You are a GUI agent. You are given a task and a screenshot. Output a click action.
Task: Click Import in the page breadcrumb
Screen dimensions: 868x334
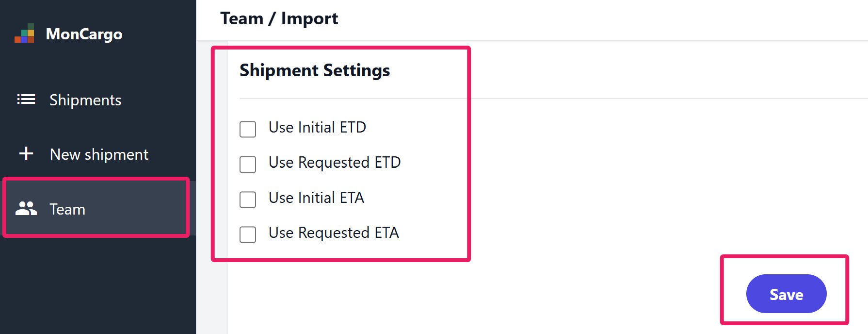coord(309,19)
